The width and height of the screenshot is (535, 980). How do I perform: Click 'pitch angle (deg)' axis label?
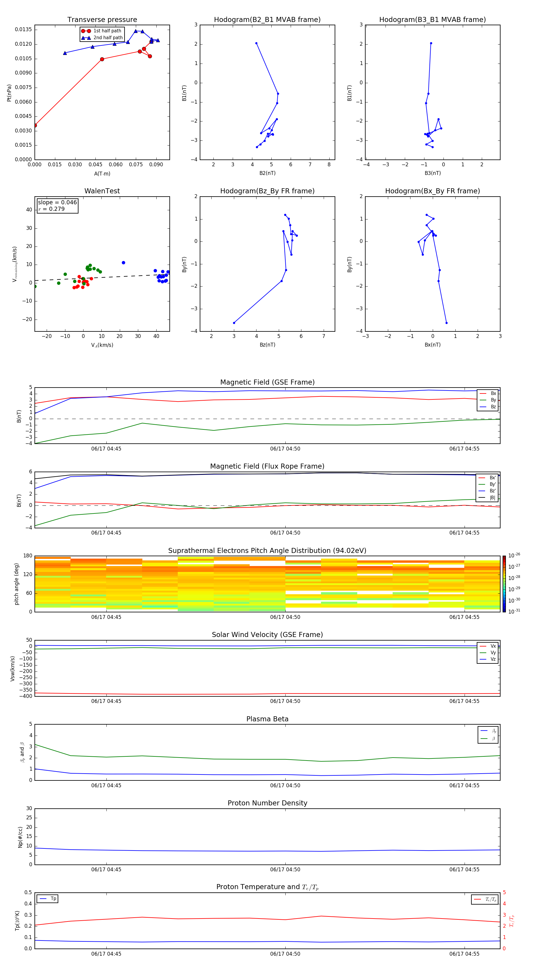pyautogui.click(x=16, y=584)
